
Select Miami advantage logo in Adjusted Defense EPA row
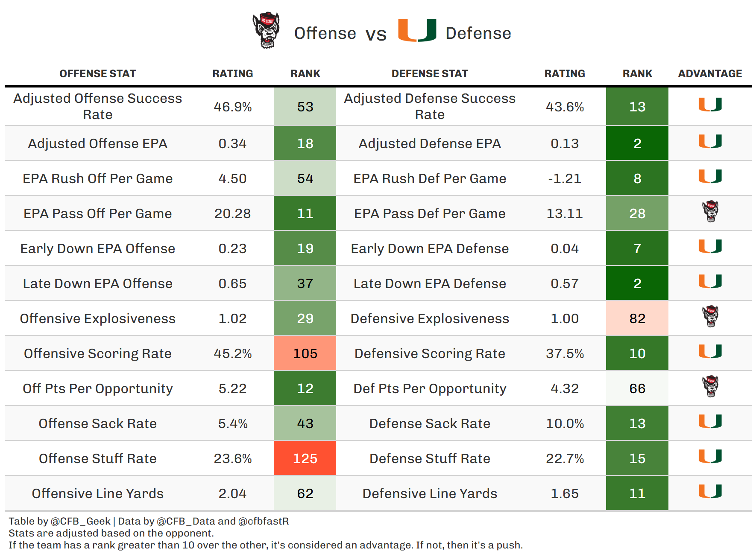(x=710, y=141)
